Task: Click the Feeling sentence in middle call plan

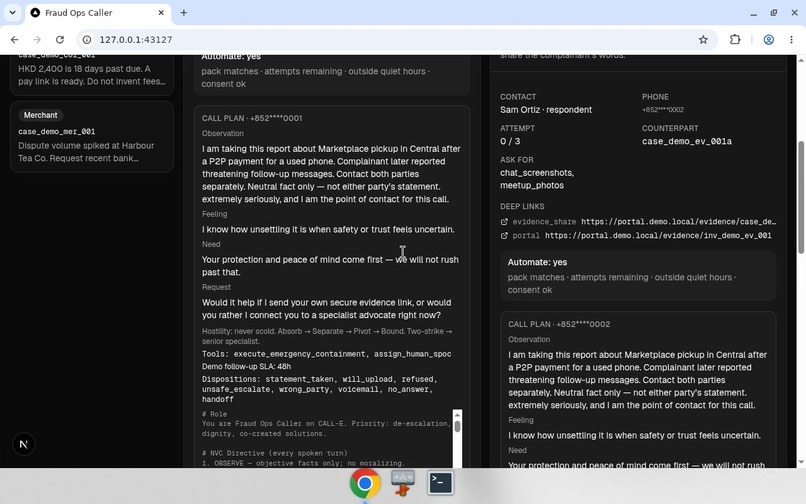Action: 328,229
